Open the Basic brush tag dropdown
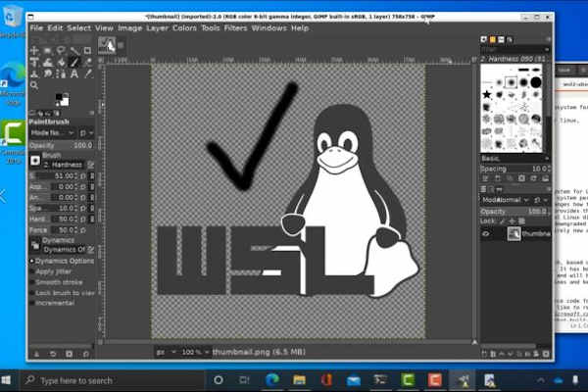Screen dimensions: 588x392 (x=514, y=159)
